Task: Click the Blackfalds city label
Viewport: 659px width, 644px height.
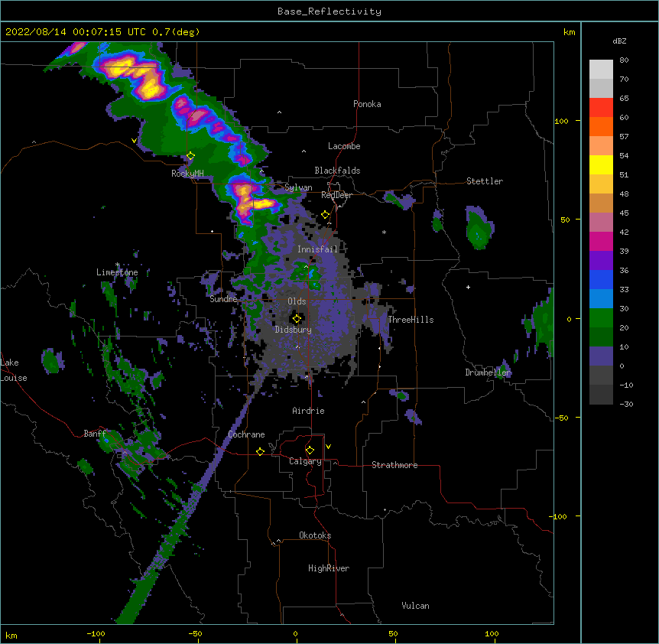Action: 337,171
